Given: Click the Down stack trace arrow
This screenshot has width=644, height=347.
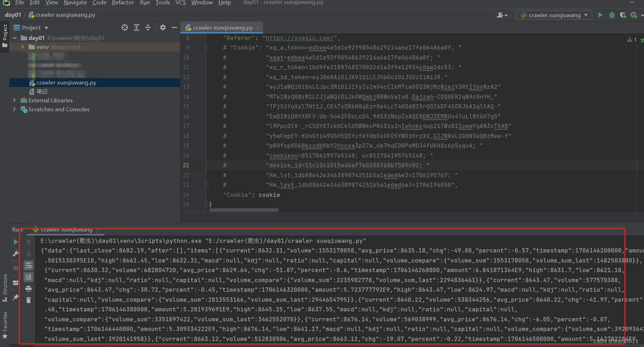Looking at the screenshot, I should 29,254.
